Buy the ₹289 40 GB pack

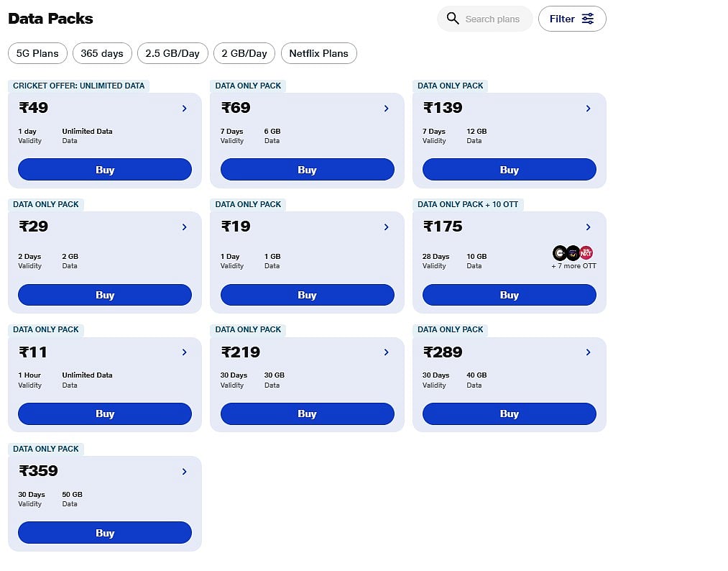(509, 414)
